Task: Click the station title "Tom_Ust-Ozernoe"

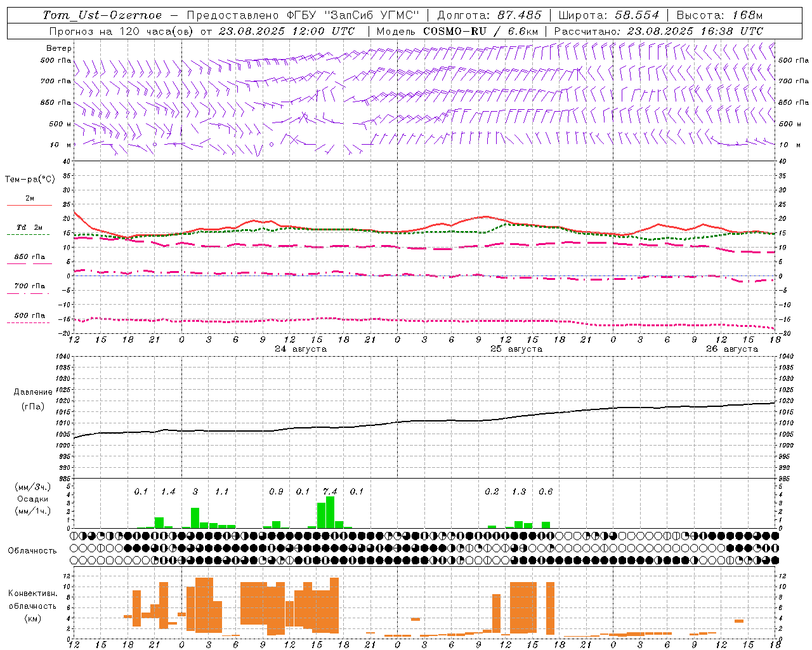Action: point(102,15)
